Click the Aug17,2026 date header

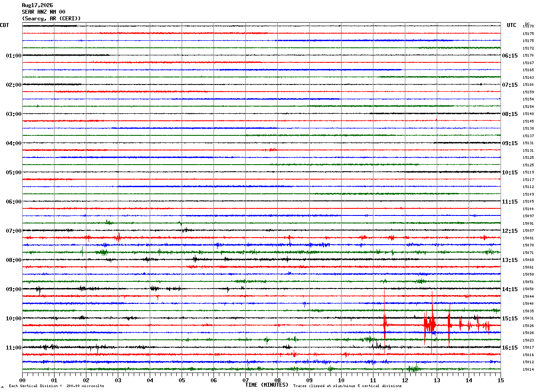(37, 5)
